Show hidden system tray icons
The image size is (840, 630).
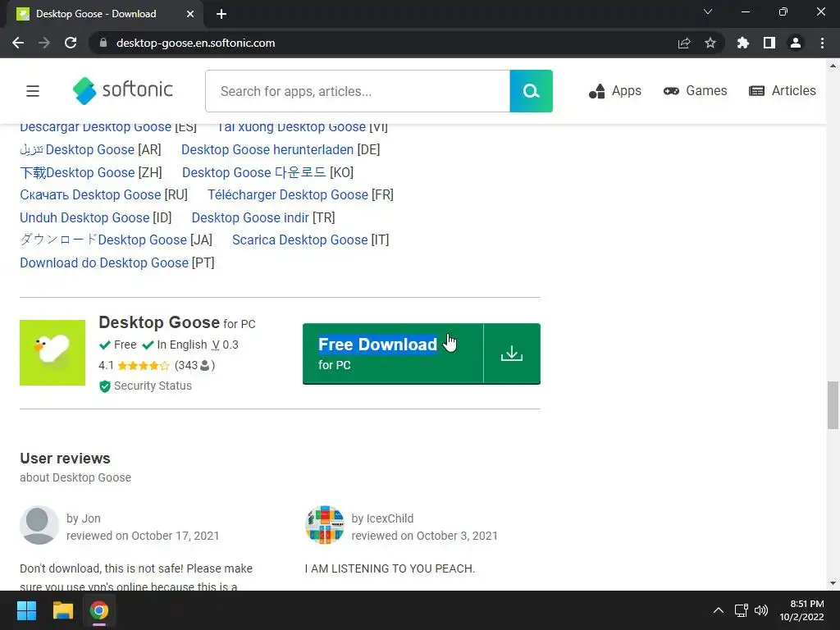pyautogui.click(x=719, y=610)
